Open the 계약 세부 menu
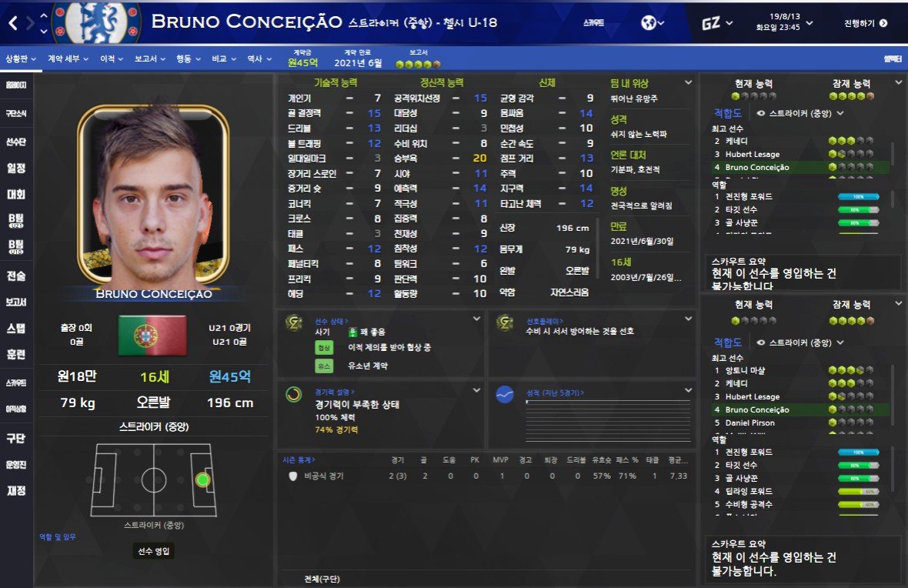908x588 pixels. tap(68, 58)
